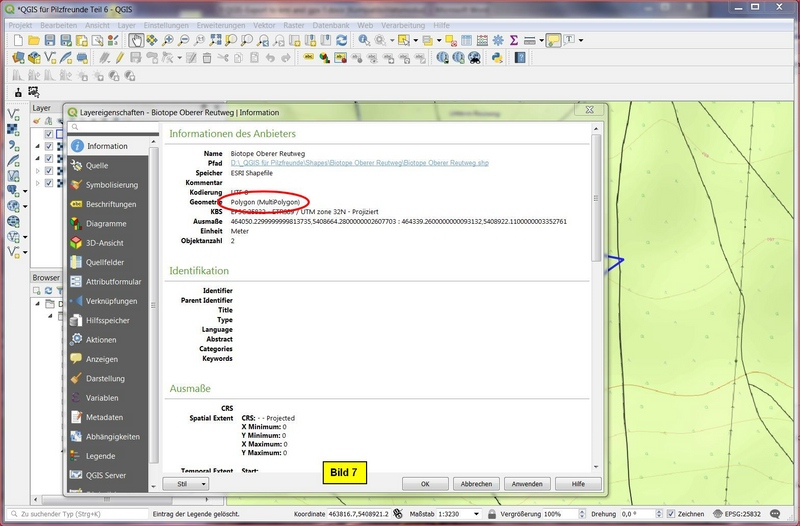This screenshot has height=526, width=800.
Task: Open the Stil dropdown button
Action: (186, 483)
